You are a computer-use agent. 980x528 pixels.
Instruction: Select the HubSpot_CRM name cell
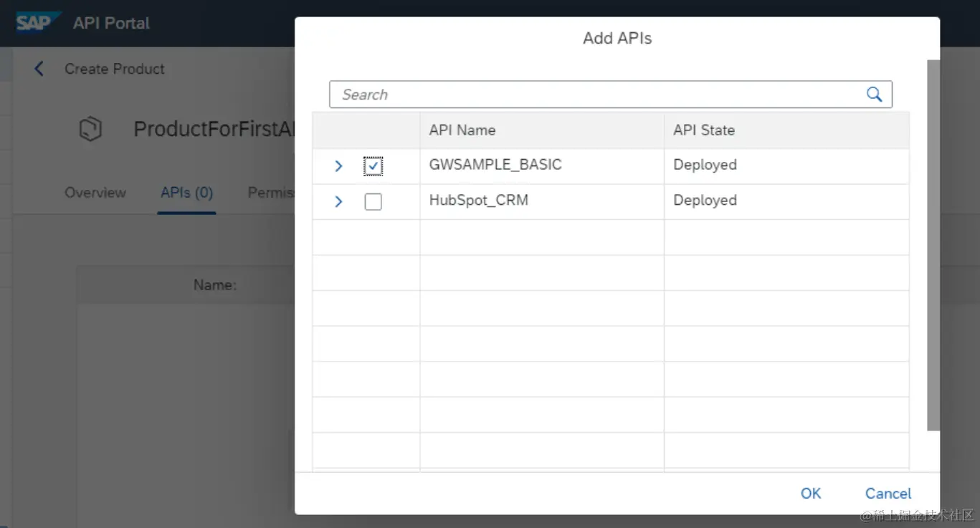point(479,201)
